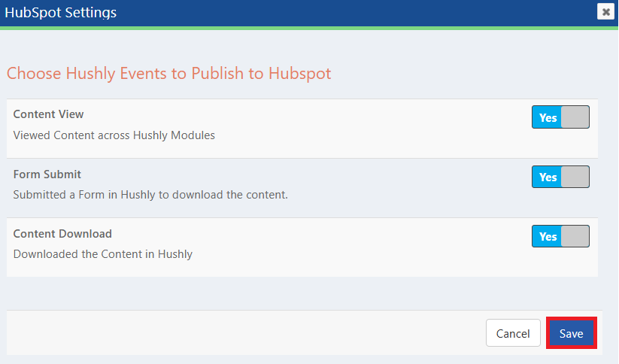The image size is (619, 364).
Task: Click the HubSpot Settings dialog title
Action: pyautogui.click(x=61, y=13)
